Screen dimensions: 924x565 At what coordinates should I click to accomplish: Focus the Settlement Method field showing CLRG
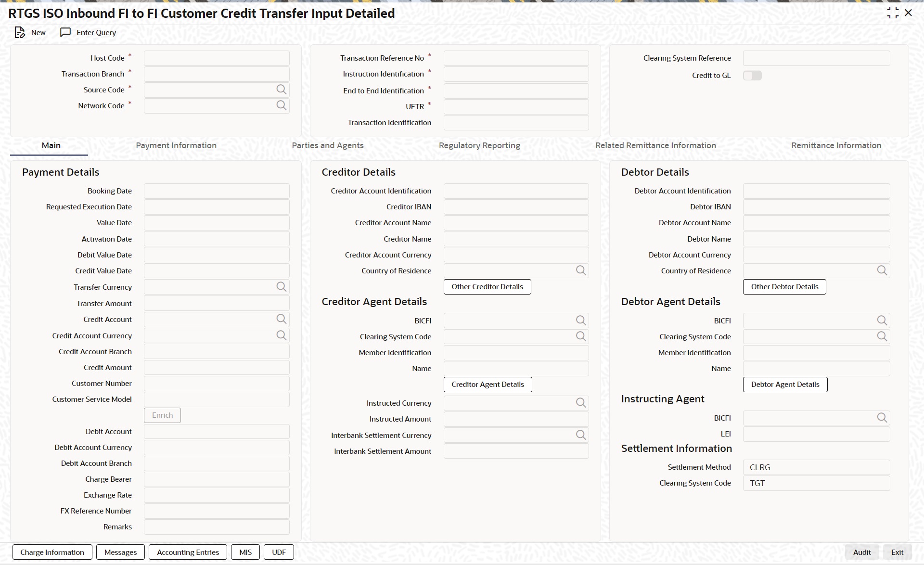point(816,467)
